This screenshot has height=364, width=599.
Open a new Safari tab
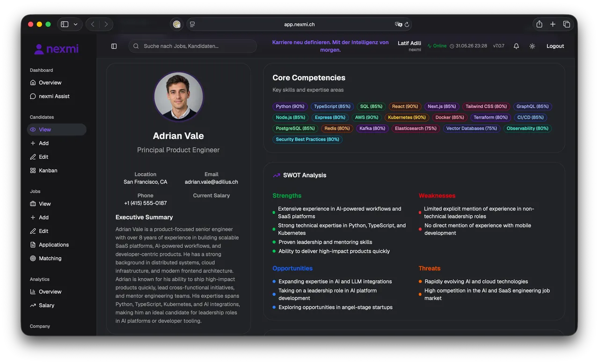[x=553, y=24]
